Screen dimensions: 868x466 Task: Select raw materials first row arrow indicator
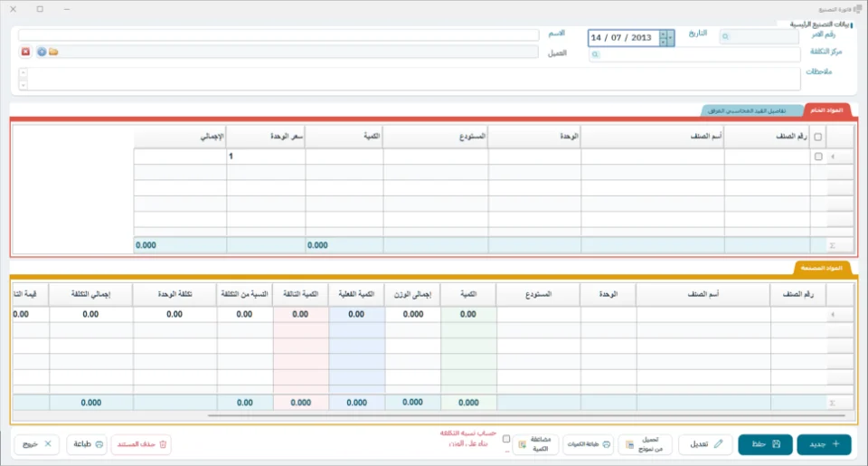(833, 157)
